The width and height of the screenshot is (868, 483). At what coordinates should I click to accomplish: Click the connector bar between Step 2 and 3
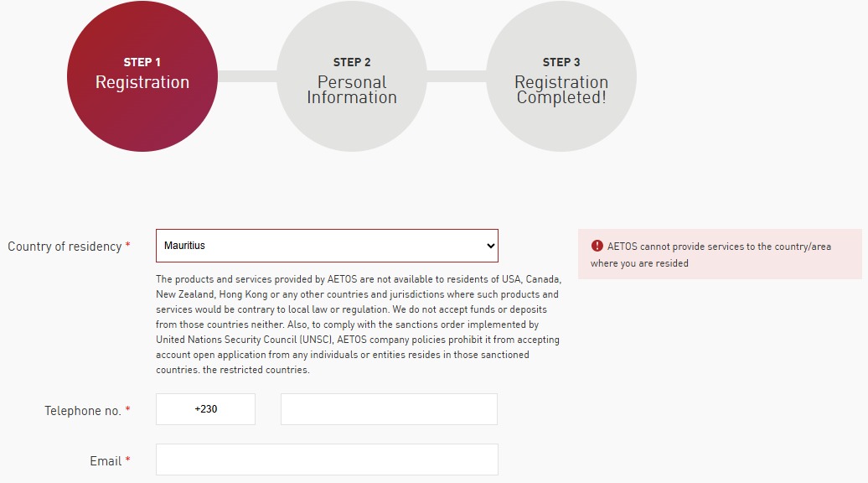tap(457, 78)
